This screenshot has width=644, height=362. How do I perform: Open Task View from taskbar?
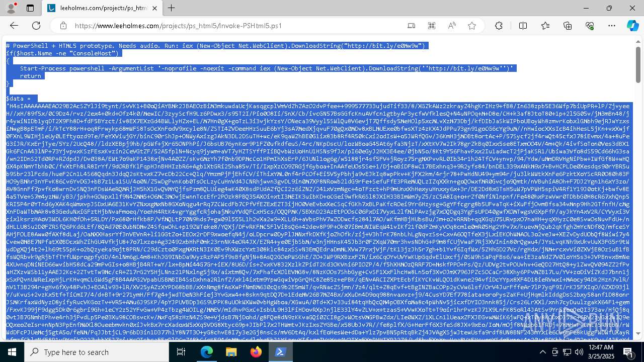[x=181, y=352]
